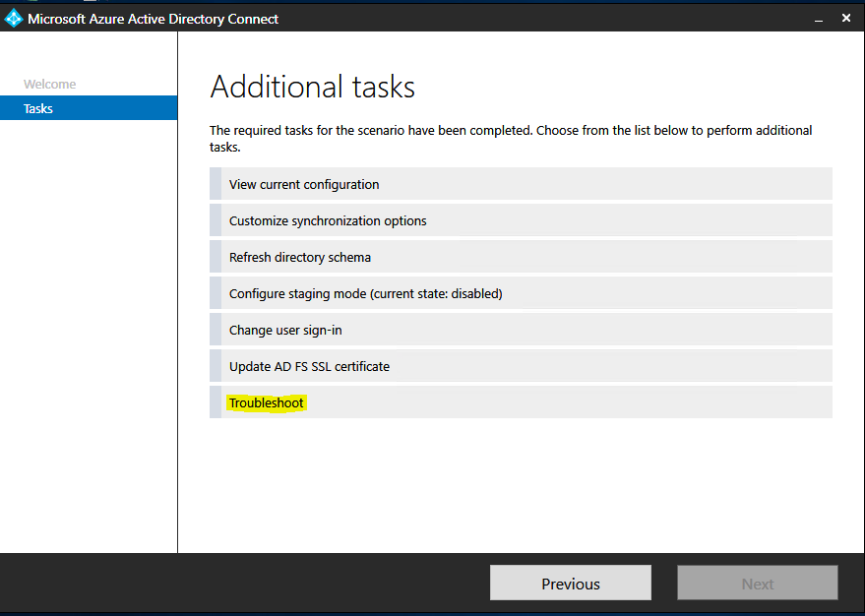The image size is (865, 616).
Task: Click empty footer area left of Previous
Action: pos(246,584)
